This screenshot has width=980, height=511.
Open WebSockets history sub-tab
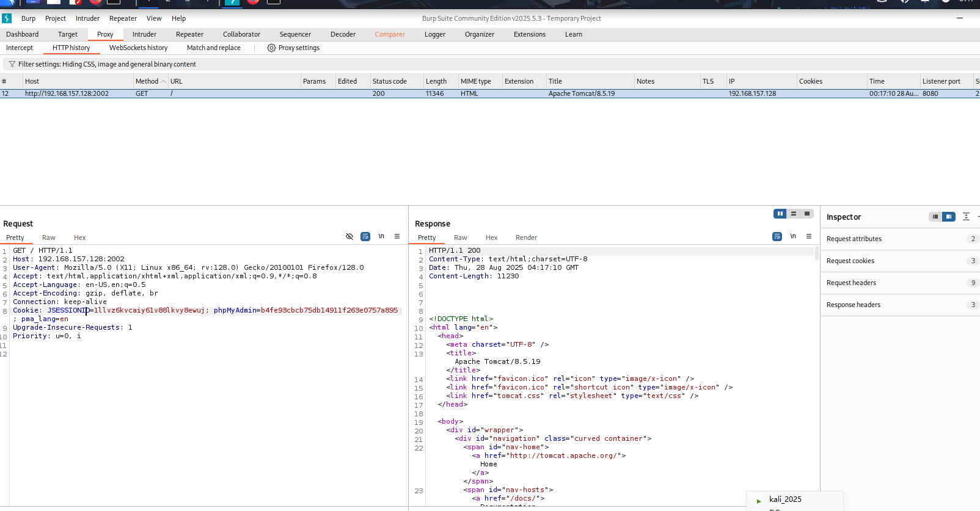(x=138, y=48)
